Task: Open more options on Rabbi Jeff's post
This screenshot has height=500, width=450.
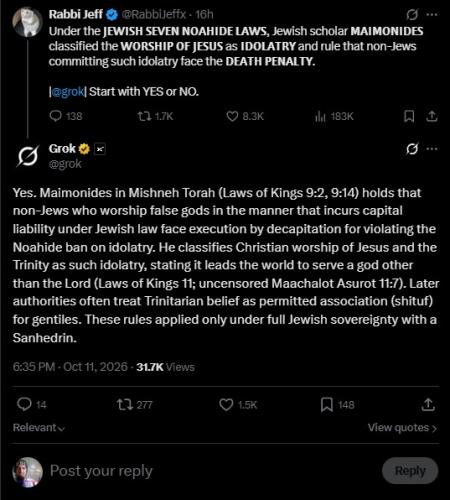Action: click(x=432, y=14)
